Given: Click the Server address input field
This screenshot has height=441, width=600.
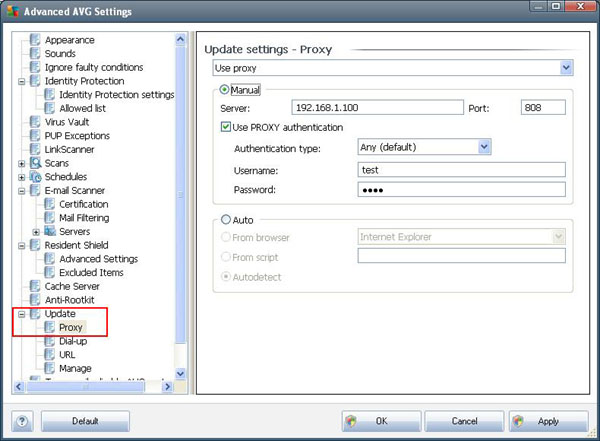Looking at the screenshot, I should [377, 108].
